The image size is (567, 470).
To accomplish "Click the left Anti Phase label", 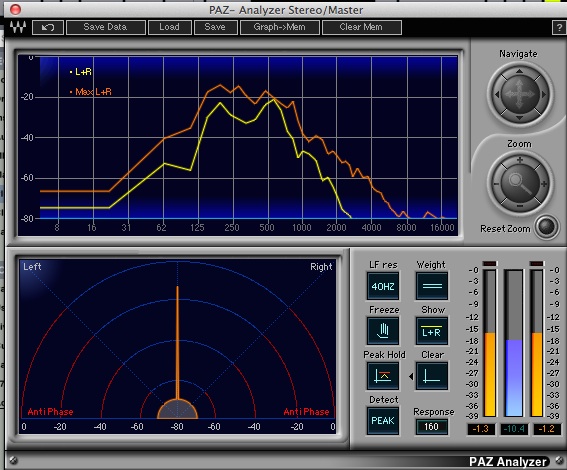I will [50, 412].
